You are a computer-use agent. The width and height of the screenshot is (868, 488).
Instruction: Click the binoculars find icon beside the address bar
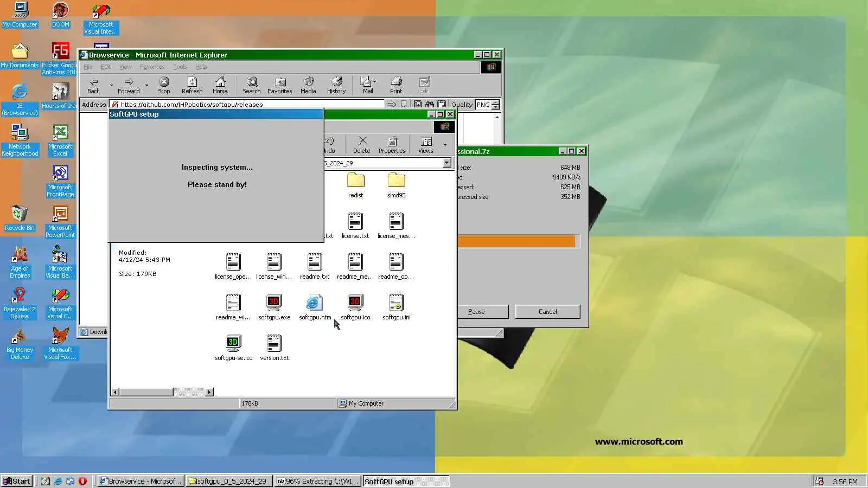point(430,105)
